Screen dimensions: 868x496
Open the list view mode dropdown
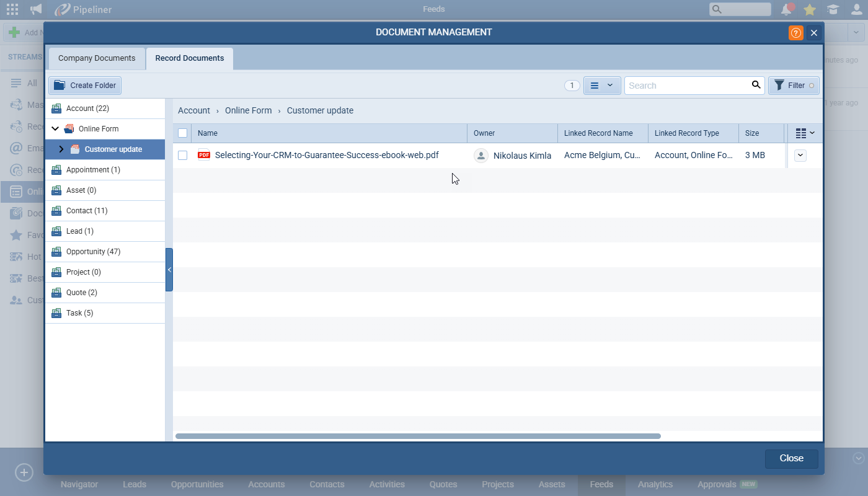[x=601, y=86]
